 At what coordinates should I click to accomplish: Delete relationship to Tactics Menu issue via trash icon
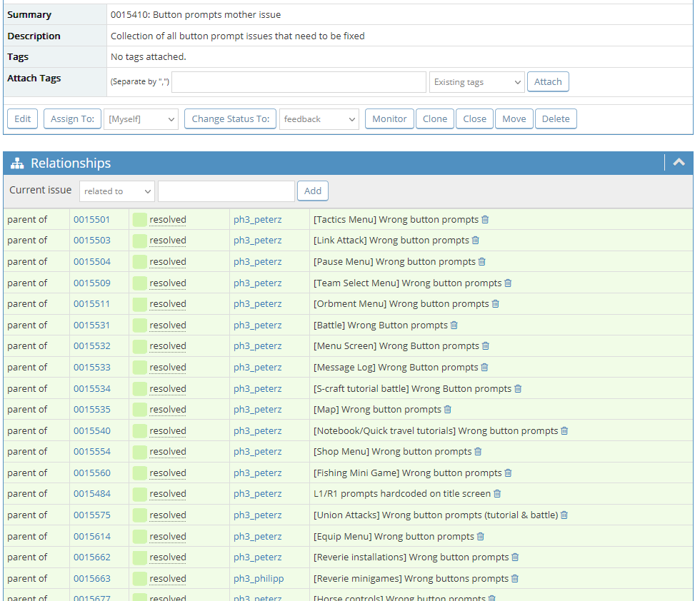tap(485, 220)
